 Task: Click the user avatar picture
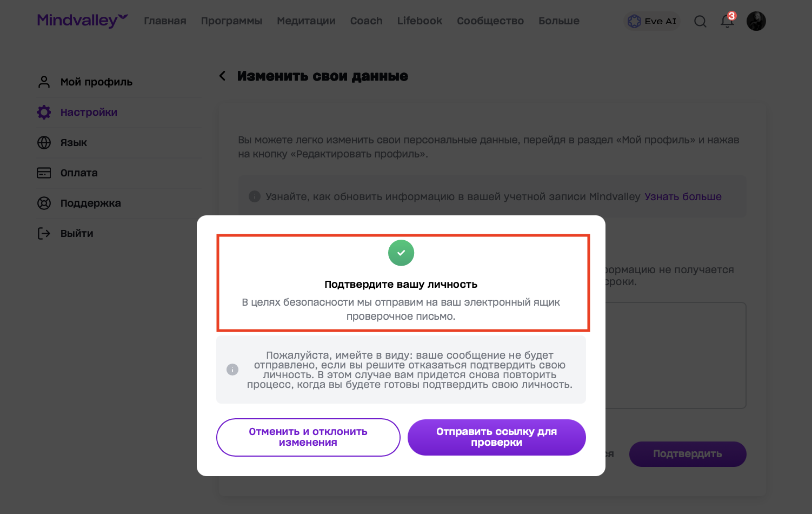pos(756,21)
